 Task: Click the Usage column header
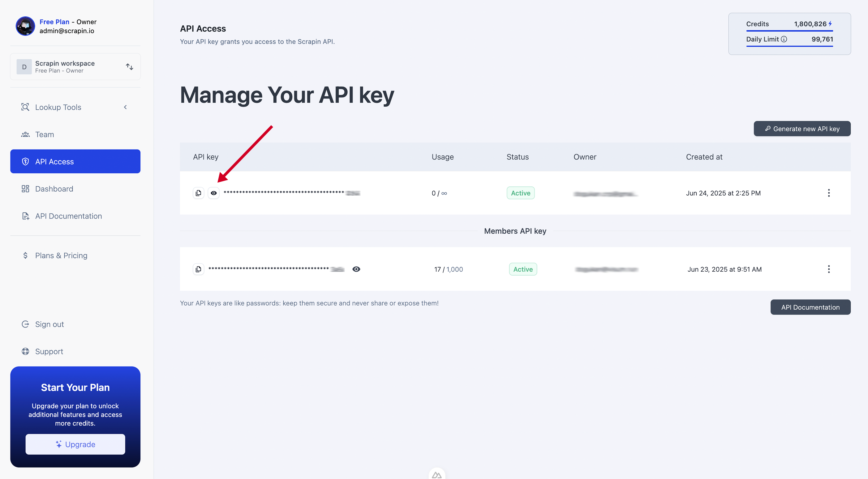pyautogui.click(x=442, y=157)
